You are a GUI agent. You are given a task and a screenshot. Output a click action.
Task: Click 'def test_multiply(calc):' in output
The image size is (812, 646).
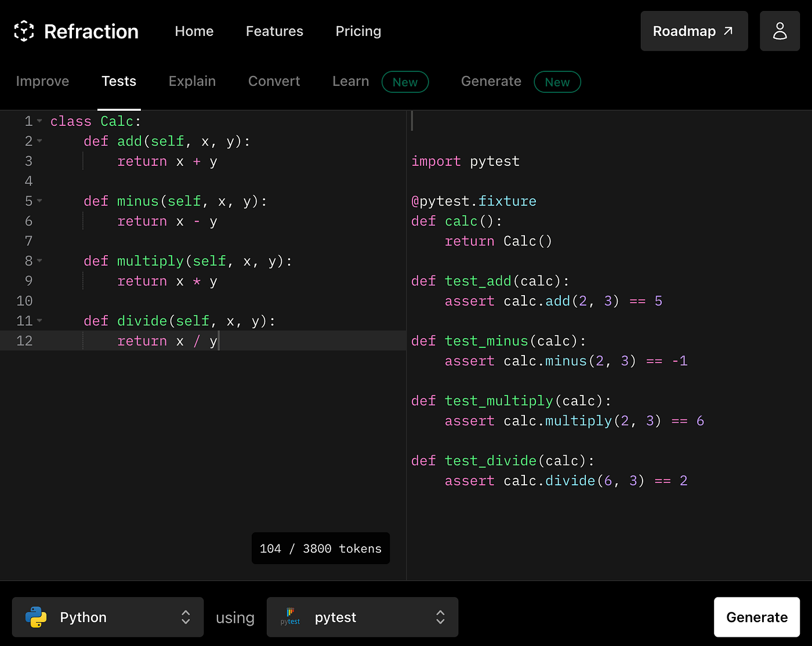click(512, 401)
